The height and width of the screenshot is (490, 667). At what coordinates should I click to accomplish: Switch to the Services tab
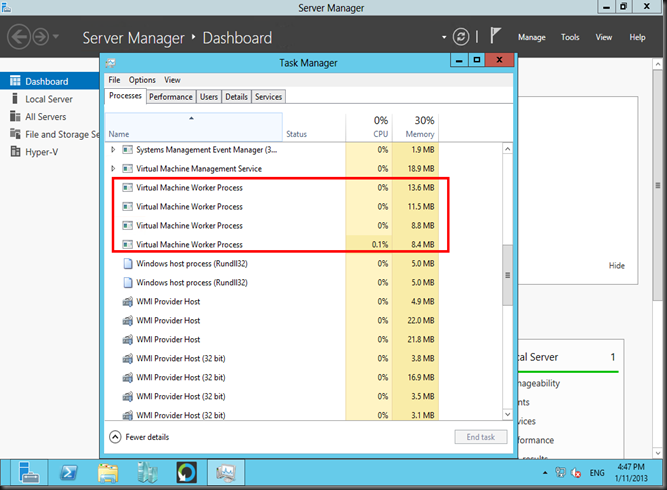268,97
